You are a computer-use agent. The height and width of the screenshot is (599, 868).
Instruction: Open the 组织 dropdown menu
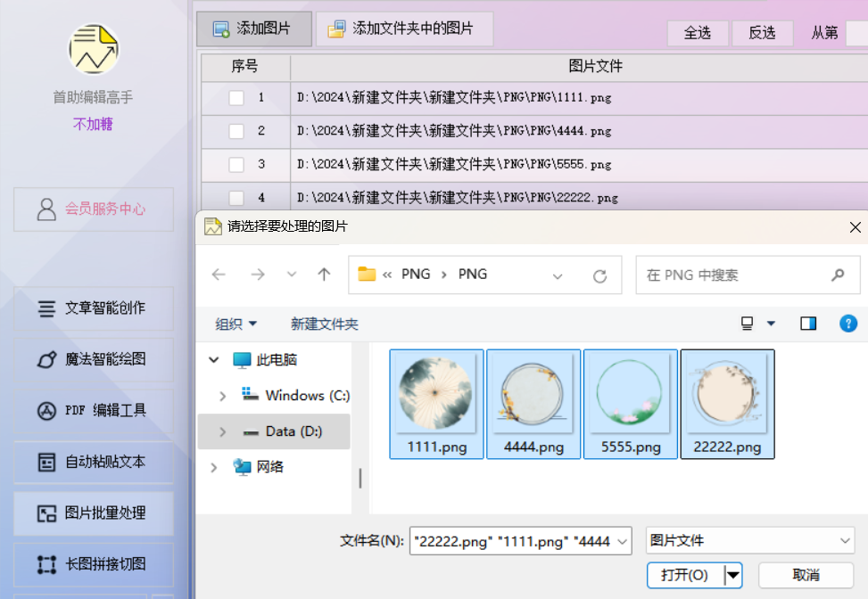pos(236,324)
